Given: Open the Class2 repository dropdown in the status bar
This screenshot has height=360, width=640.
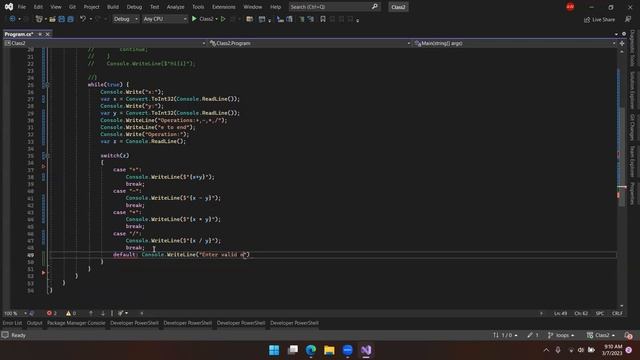Looking at the screenshot, I should [x=601, y=335].
